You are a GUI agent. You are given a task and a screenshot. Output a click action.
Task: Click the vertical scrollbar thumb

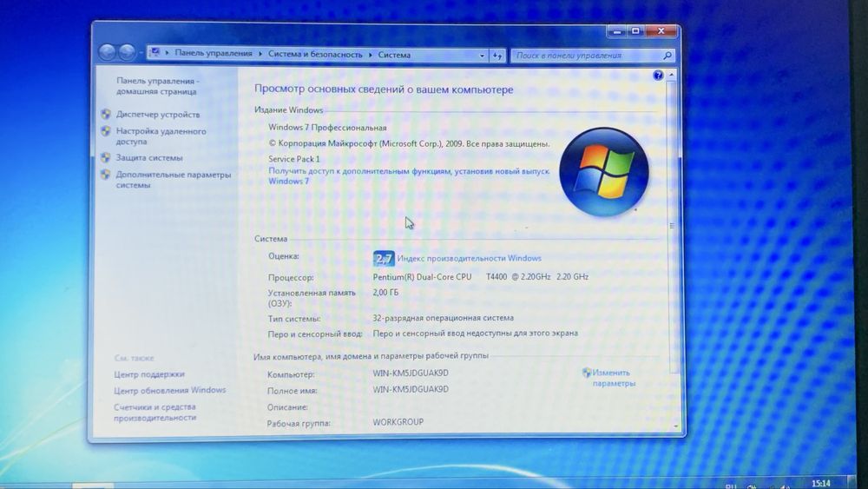[x=673, y=226]
